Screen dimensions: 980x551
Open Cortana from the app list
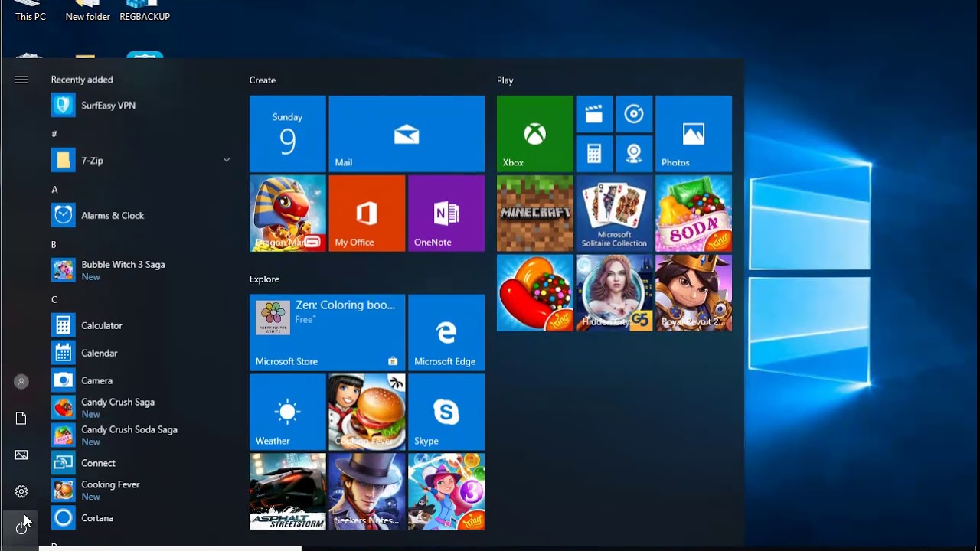click(x=141, y=518)
